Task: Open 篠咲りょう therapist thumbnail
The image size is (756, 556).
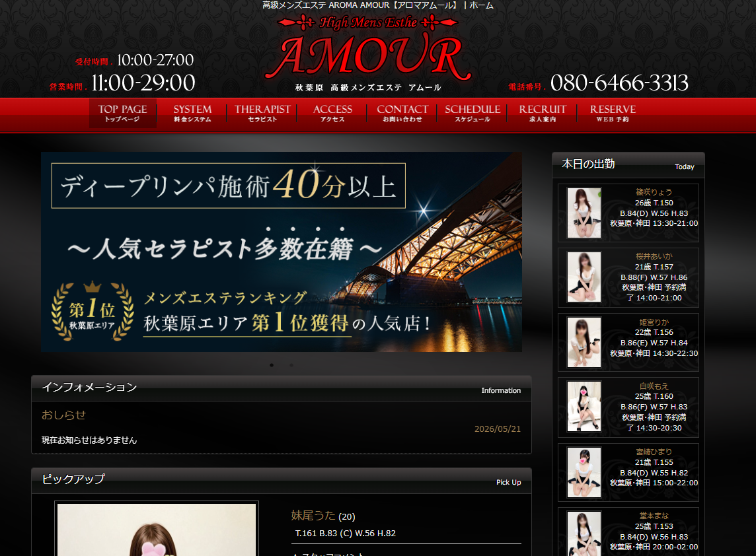Action: click(x=584, y=213)
